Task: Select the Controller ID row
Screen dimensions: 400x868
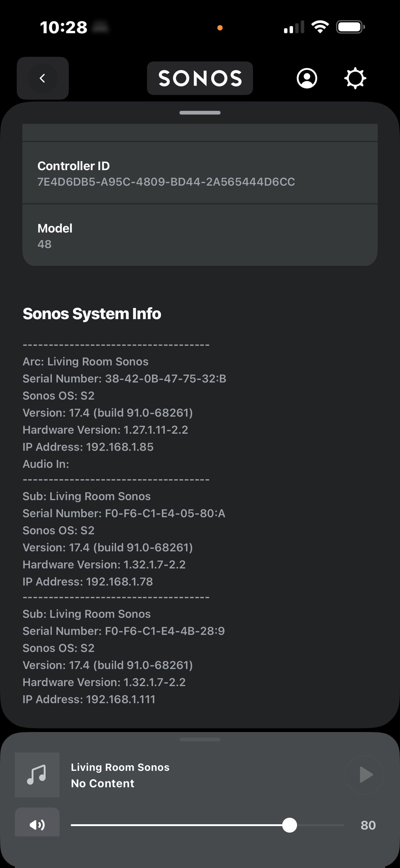Action: (x=200, y=173)
